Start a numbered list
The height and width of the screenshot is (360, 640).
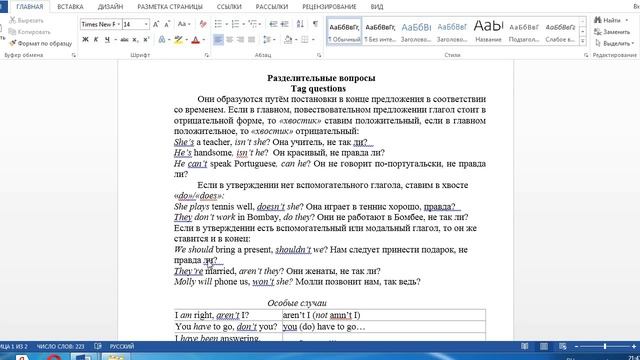(235, 24)
